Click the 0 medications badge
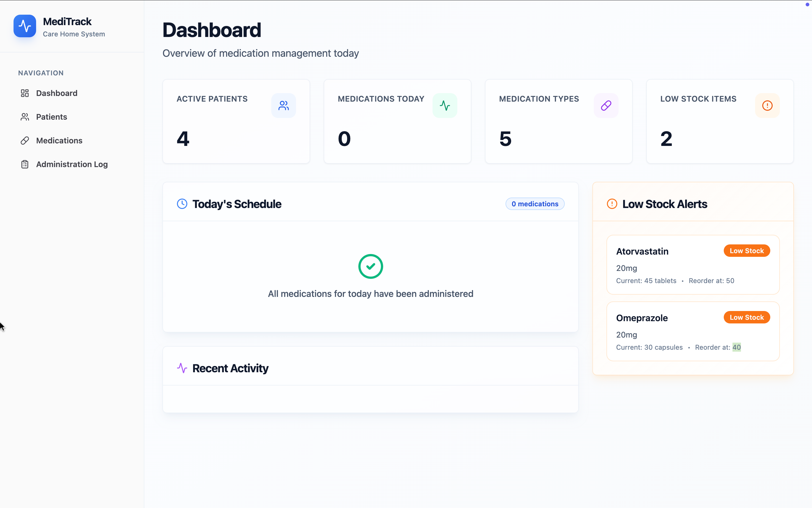Image resolution: width=812 pixels, height=508 pixels. [x=535, y=204]
